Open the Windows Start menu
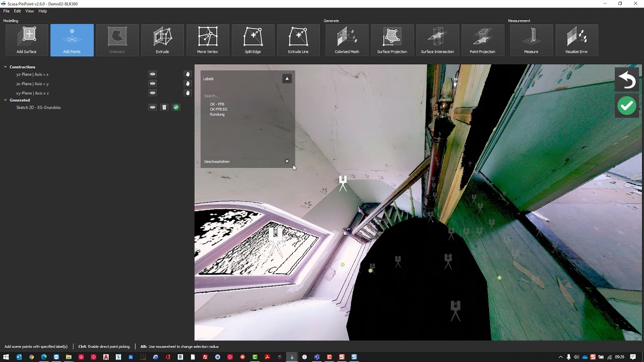This screenshot has height=362, width=644. tap(6, 357)
